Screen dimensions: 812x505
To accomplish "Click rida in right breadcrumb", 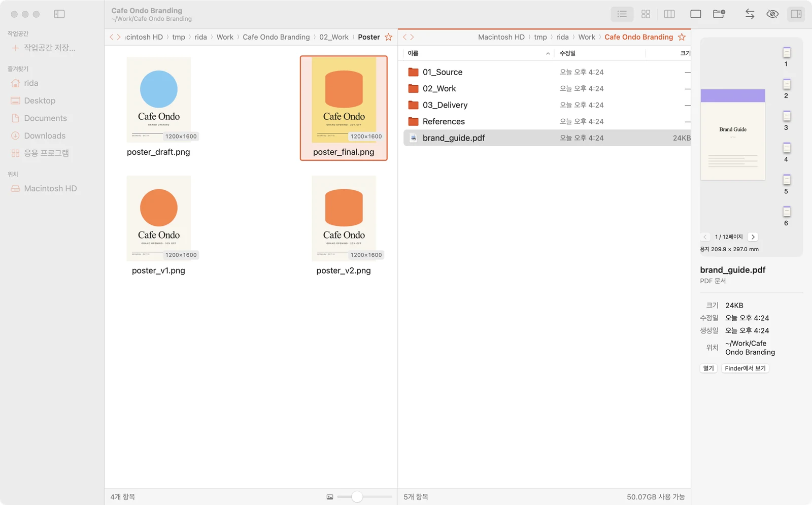I will pos(562,37).
